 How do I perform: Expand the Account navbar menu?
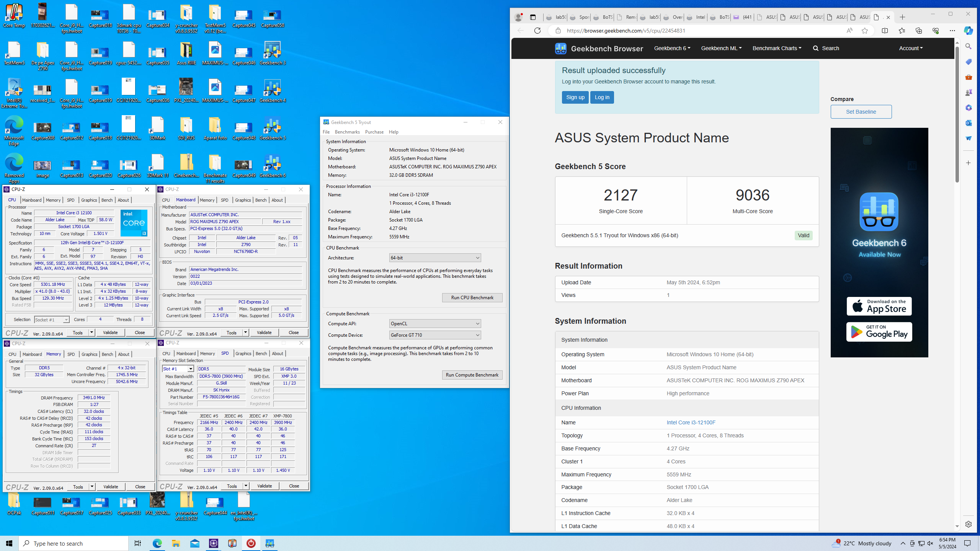(911, 48)
